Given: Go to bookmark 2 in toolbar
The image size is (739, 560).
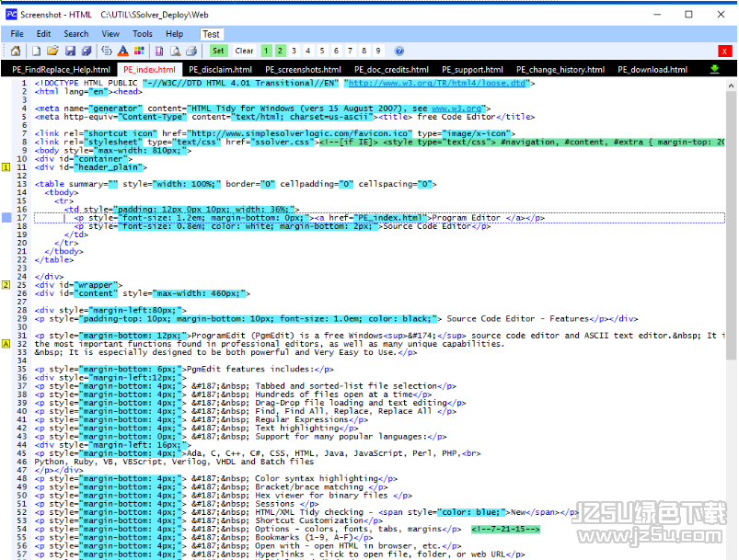Looking at the screenshot, I should point(280,51).
